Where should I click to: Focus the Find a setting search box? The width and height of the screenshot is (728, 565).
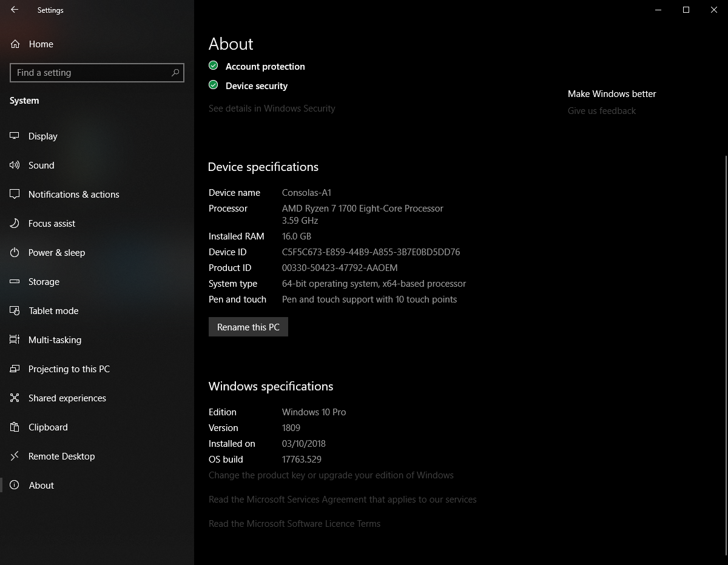click(x=97, y=73)
